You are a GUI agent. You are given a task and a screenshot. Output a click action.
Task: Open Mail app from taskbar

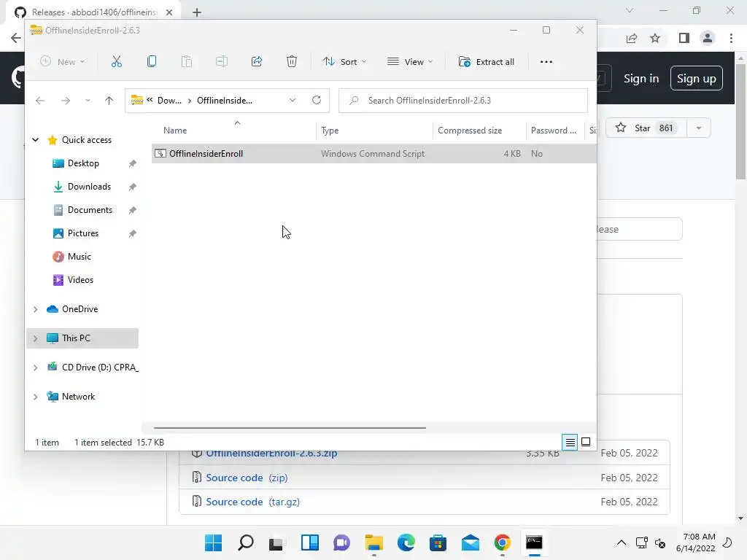click(471, 542)
